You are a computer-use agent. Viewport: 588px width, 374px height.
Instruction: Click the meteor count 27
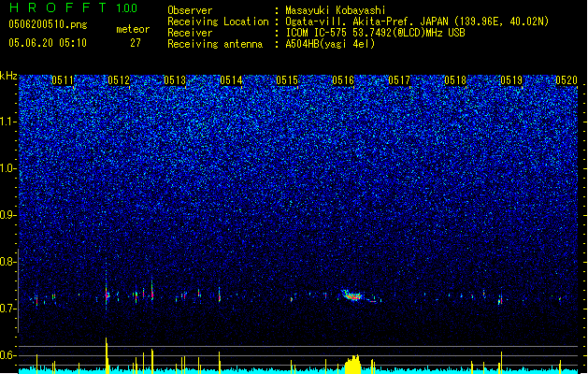(x=136, y=43)
